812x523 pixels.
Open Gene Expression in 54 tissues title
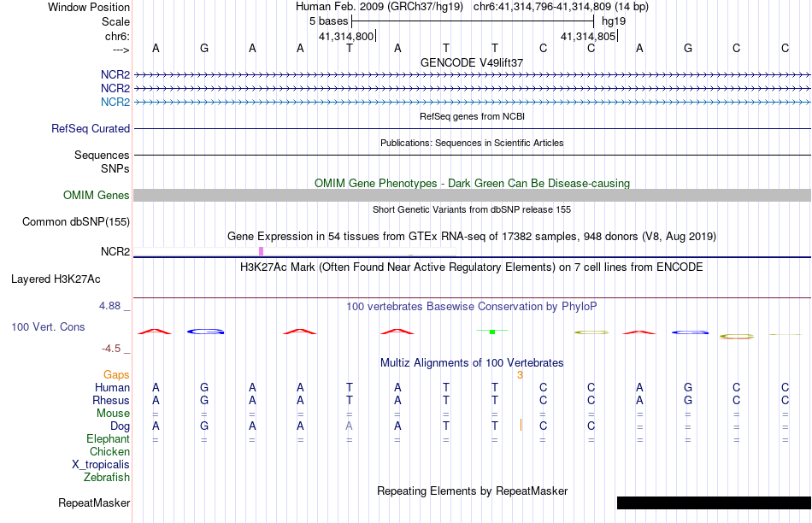pos(472,237)
